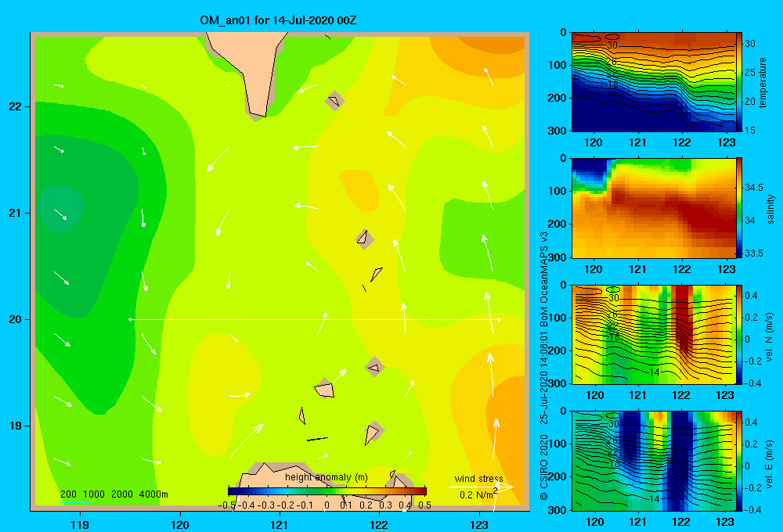Click the western endpoint of the transect line

coord(130,319)
